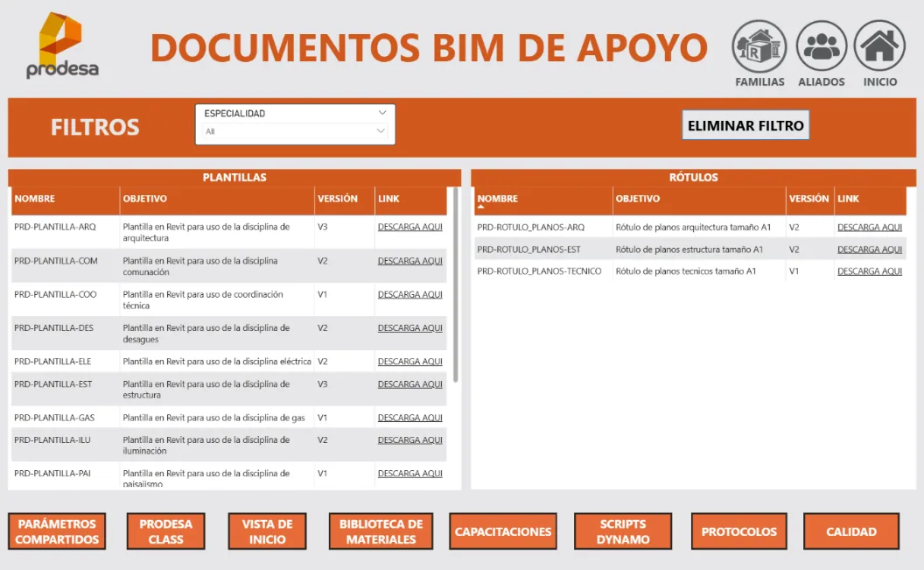924x570 pixels.
Task: Go to Vista de Inicio
Action: 267,531
